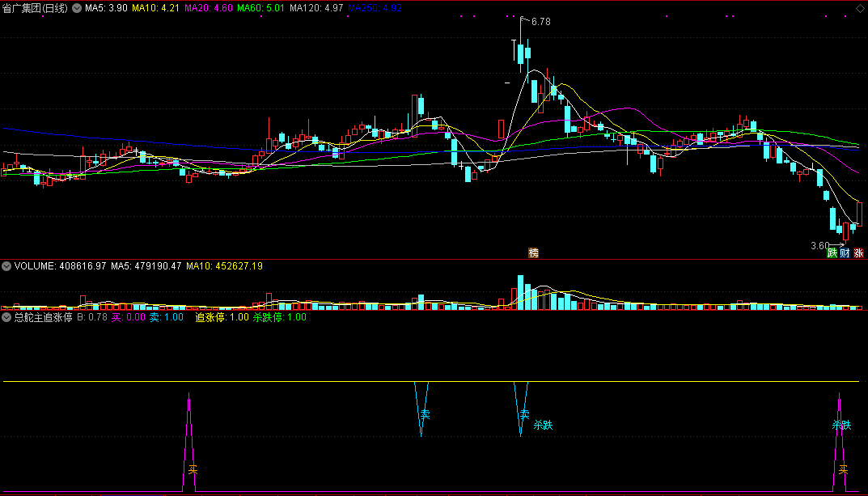Viewport: 868px width, 496px height.
Task: Click the 榜 ranking marker icon
Action: [533, 252]
